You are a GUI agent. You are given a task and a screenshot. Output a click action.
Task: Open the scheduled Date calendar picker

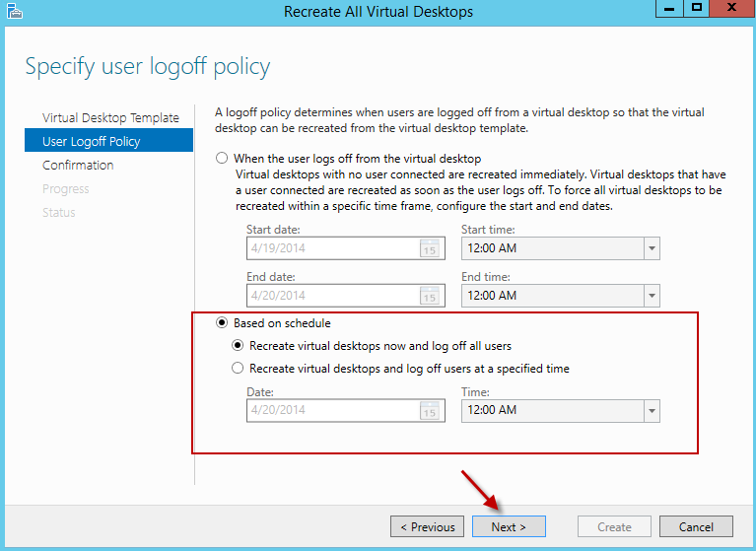pos(429,410)
